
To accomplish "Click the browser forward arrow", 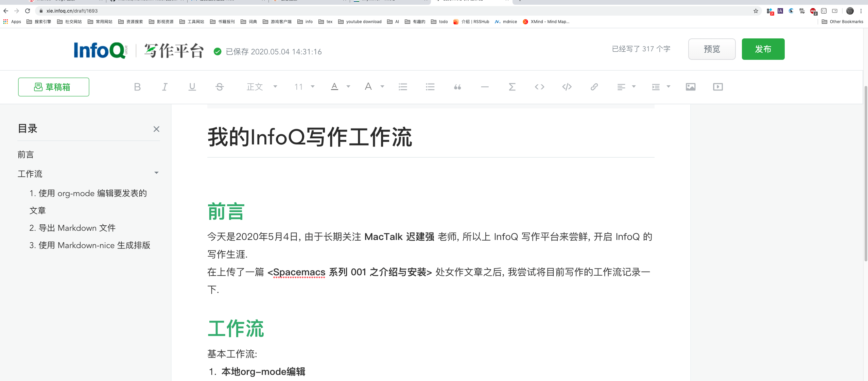I will click(x=17, y=11).
